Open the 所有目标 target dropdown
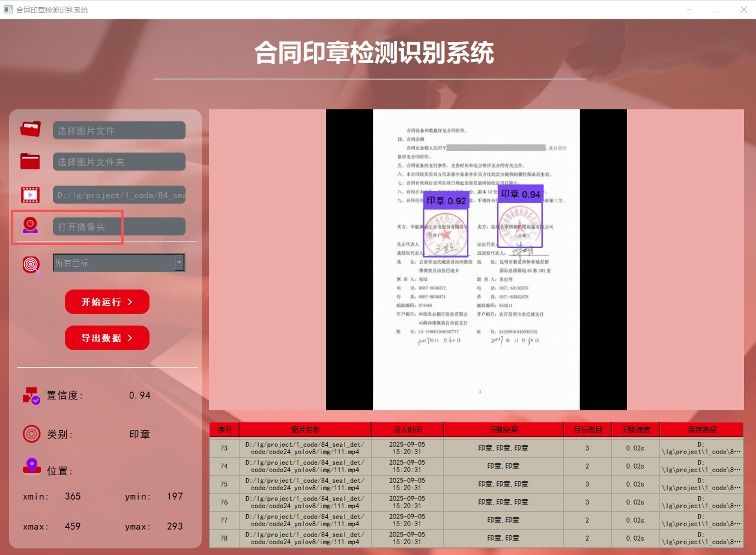Image resolution: width=756 pixels, height=555 pixels. (119, 262)
